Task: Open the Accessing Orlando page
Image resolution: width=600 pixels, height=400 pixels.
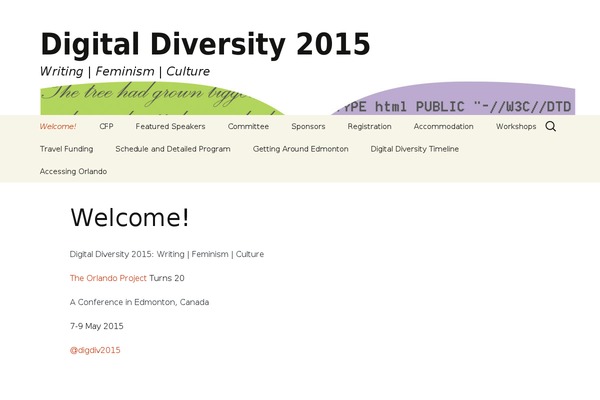Action: 73,171
